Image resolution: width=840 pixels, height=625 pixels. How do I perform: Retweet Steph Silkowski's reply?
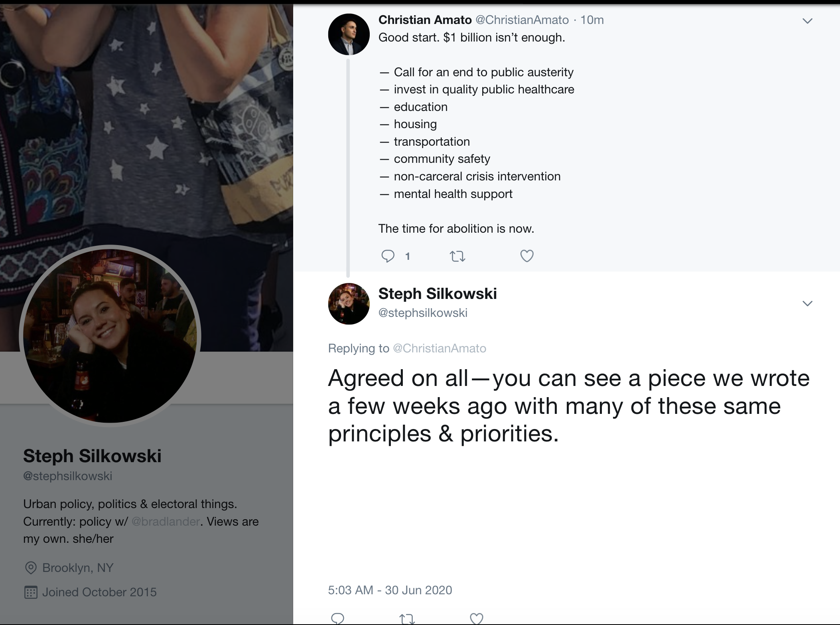pyautogui.click(x=407, y=619)
